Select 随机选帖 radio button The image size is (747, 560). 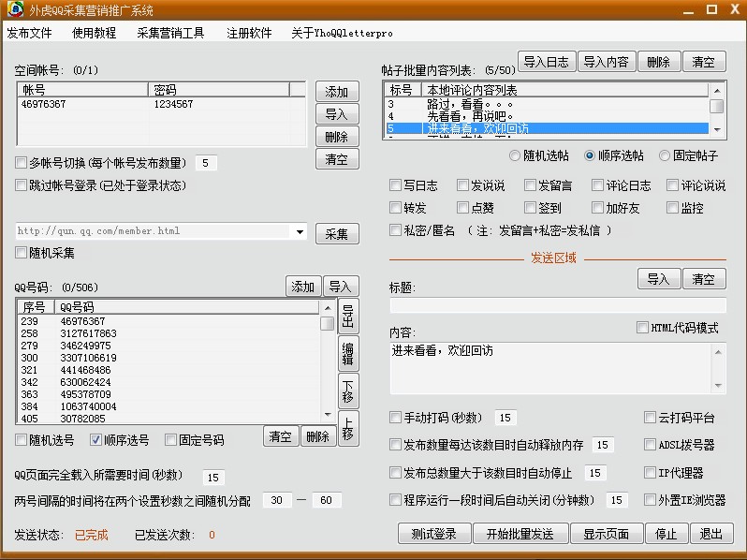click(x=515, y=155)
